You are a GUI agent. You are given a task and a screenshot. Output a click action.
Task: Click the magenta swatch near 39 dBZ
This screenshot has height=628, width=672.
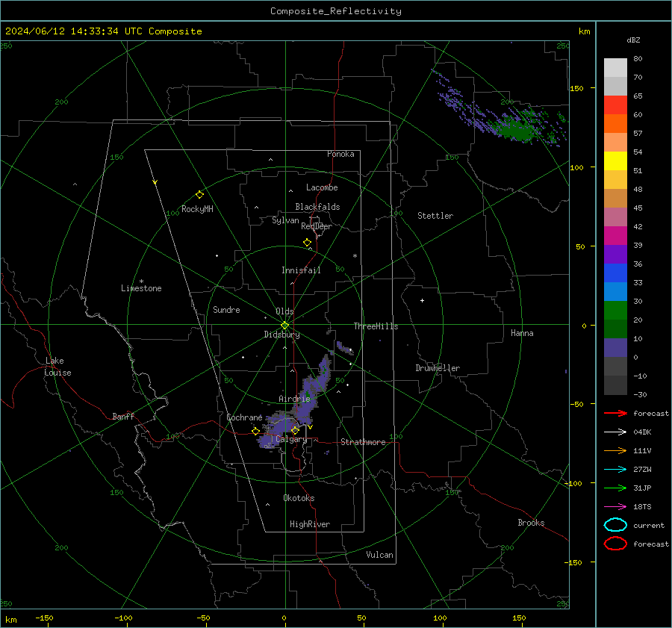[x=615, y=235]
